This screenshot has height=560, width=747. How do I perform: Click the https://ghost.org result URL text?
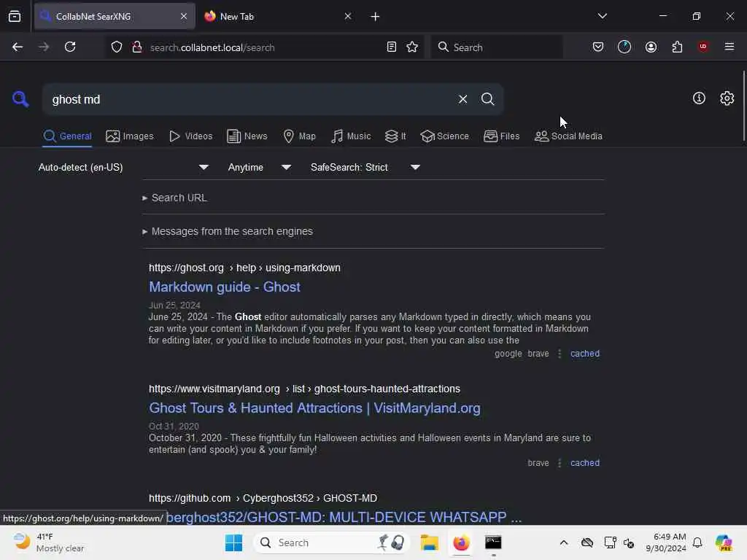(186, 268)
